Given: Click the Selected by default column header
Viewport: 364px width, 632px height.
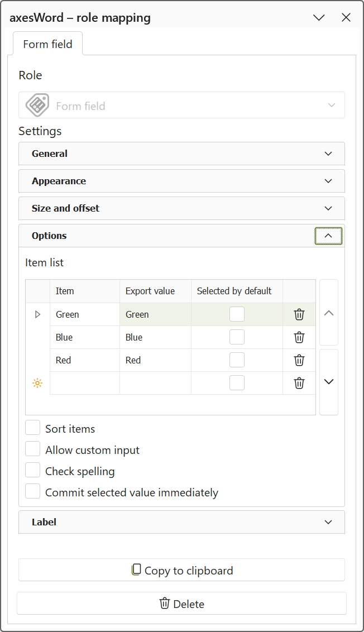Looking at the screenshot, I should tap(237, 291).
